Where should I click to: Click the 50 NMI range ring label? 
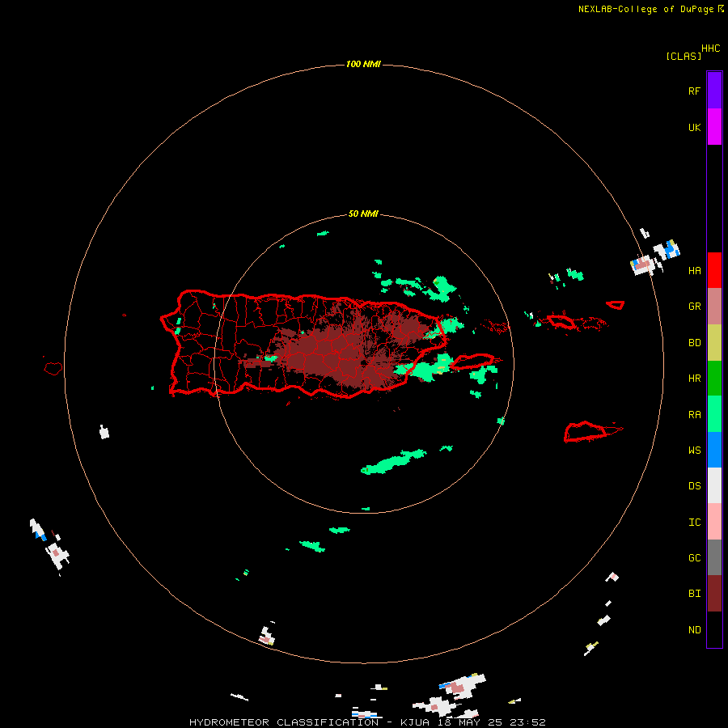tap(363, 214)
